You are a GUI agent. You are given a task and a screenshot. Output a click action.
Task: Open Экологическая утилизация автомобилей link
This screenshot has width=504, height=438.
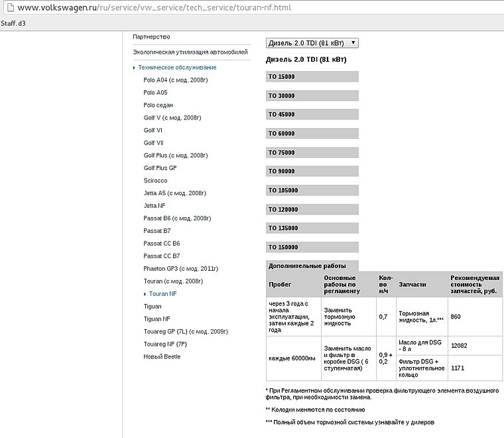click(190, 52)
